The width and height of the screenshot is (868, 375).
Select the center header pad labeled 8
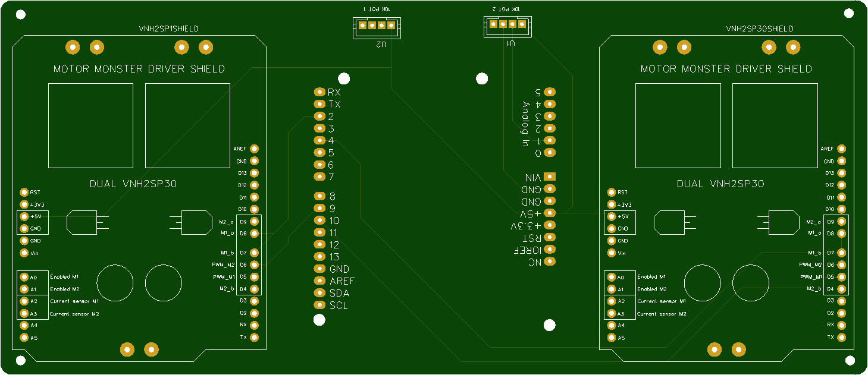coord(319,196)
